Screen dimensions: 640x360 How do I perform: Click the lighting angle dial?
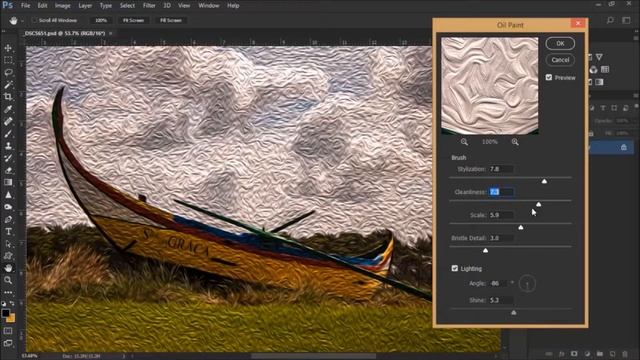[527, 284]
